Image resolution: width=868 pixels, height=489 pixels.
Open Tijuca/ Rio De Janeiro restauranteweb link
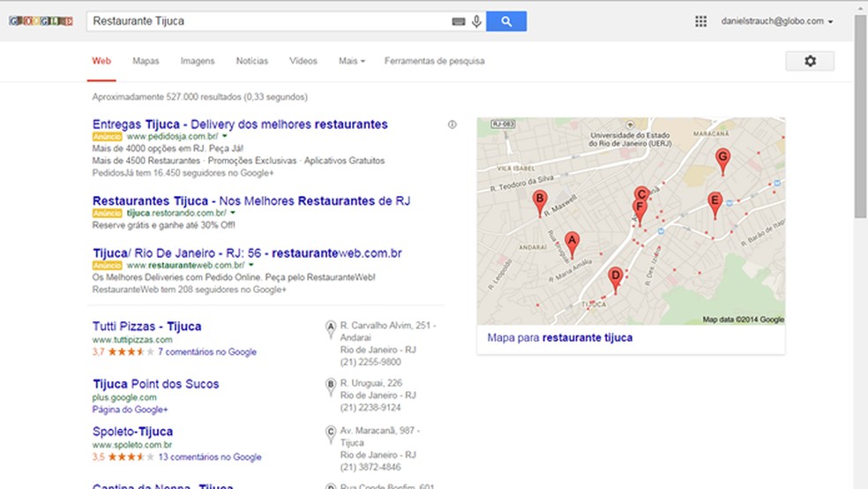pos(247,253)
